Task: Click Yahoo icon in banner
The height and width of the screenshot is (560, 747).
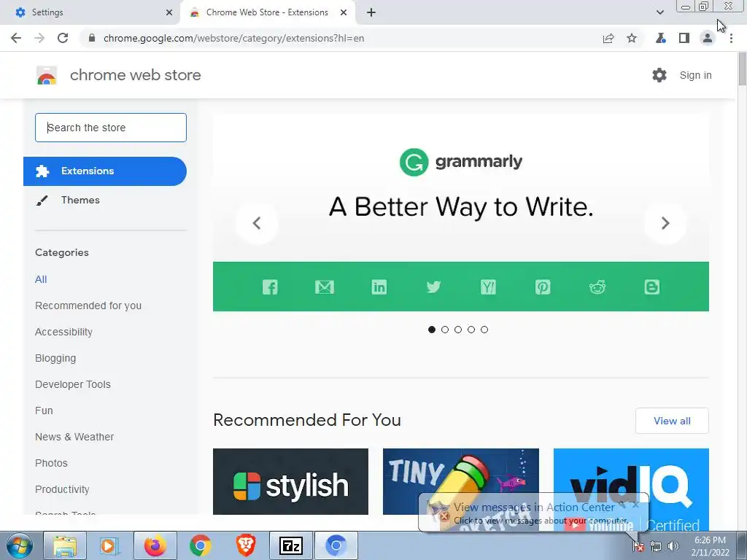Action: point(488,287)
